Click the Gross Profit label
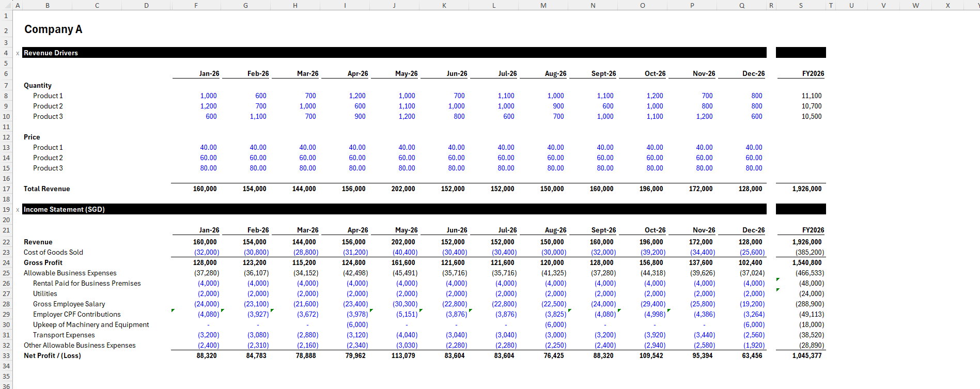Screen dimensions: 980x389 pos(43,262)
